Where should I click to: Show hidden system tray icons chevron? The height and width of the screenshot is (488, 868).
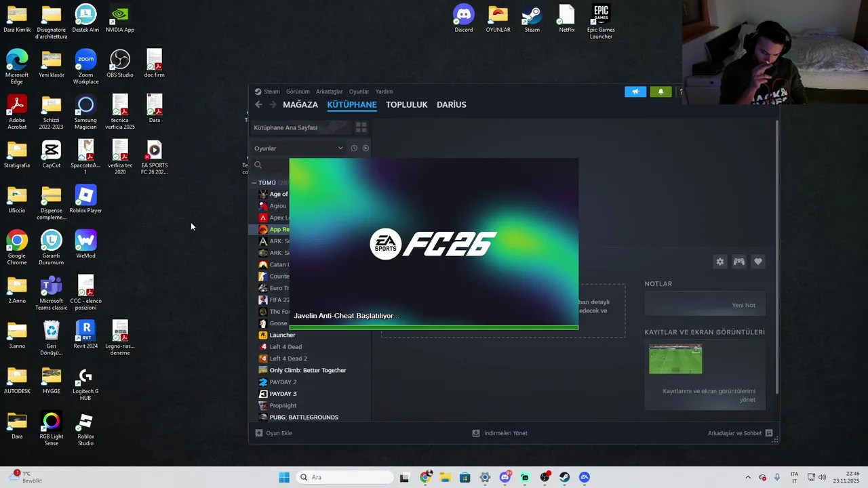point(748,477)
